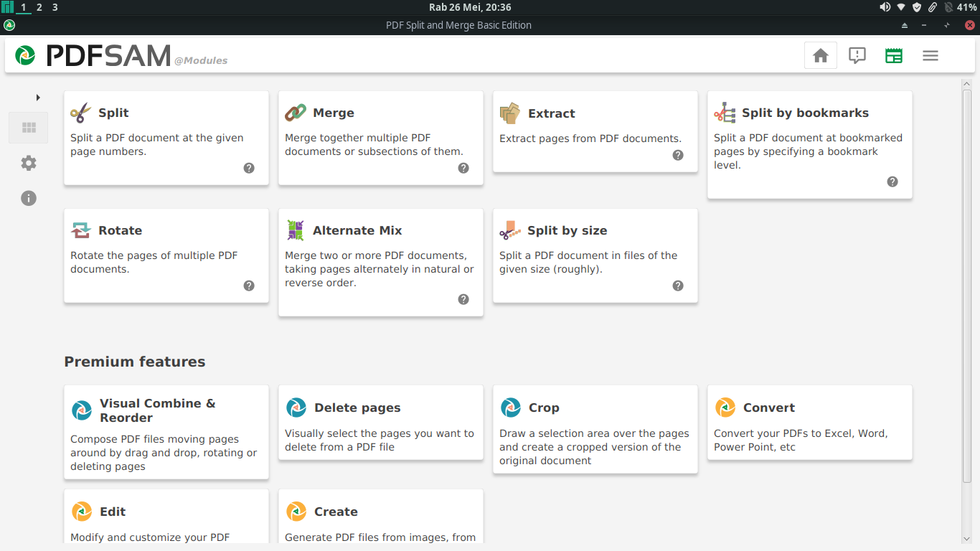Screen dimensions: 980x551
Task: Click the volume speaker tray icon
Action: point(885,7)
